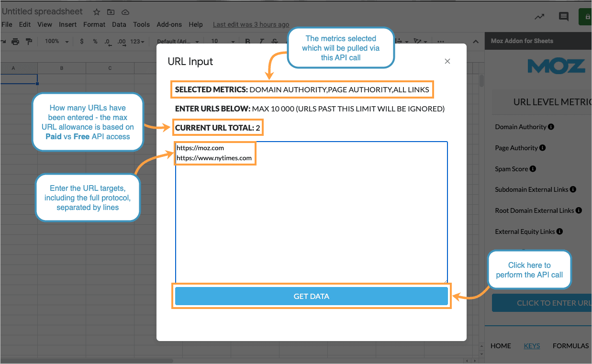Click the Print icon
The height and width of the screenshot is (364, 592).
point(15,42)
